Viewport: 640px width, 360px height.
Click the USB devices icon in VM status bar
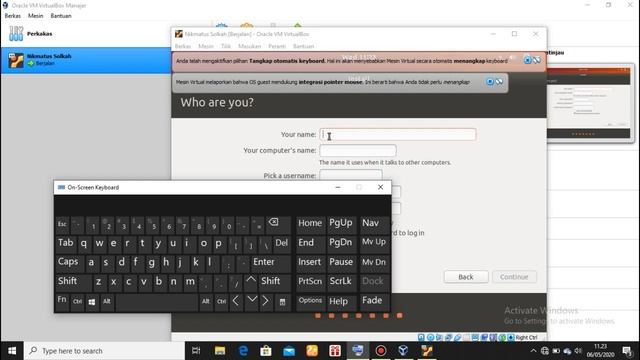(457, 337)
